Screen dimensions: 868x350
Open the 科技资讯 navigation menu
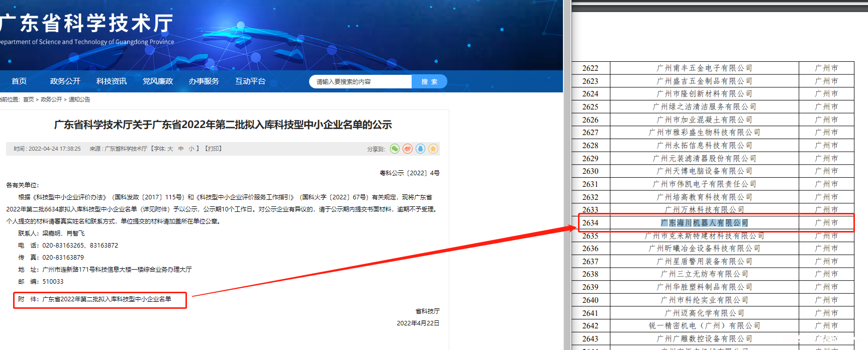click(x=112, y=81)
